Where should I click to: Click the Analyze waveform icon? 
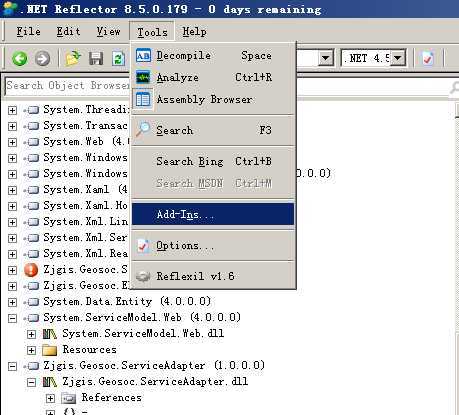[x=143, y=77]
